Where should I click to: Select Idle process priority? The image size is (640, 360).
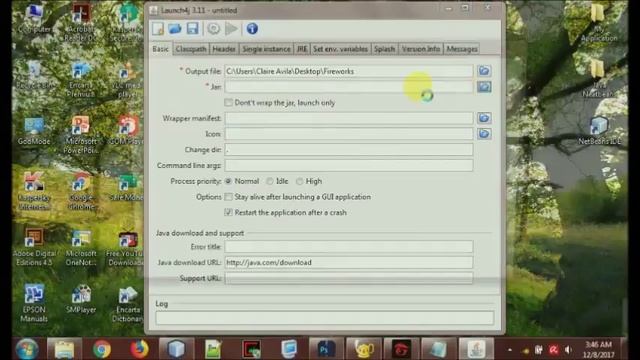tap(270, 181)
